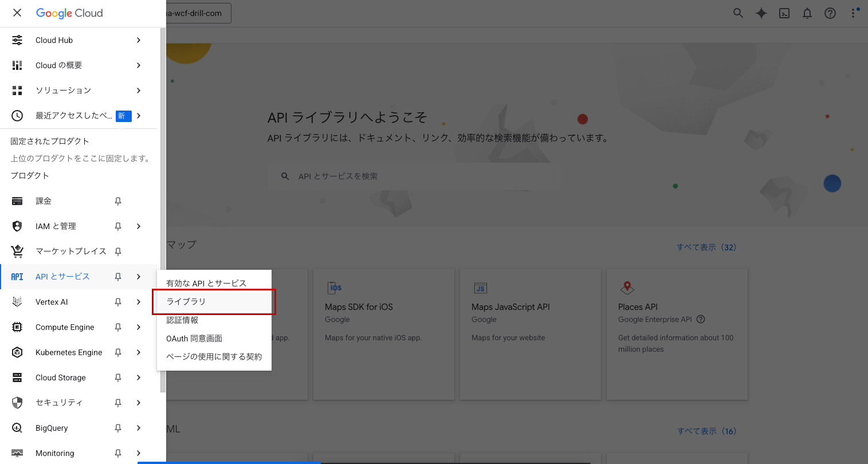The height and width of the screenshot is (464, 868).
Task: Pin 課金 to fixed products
Action: (118, 201)
